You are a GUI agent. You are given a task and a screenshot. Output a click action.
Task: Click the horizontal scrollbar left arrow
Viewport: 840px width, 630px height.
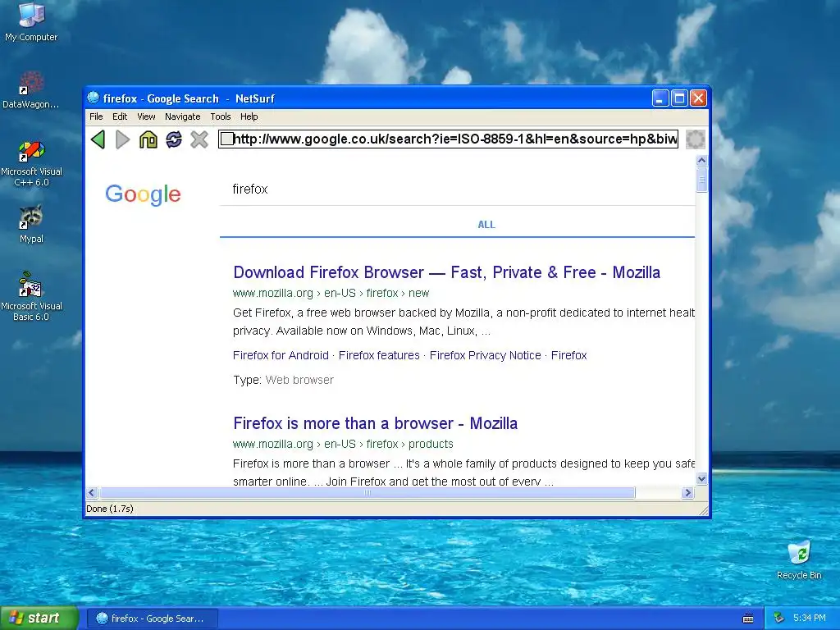(92, 492)
